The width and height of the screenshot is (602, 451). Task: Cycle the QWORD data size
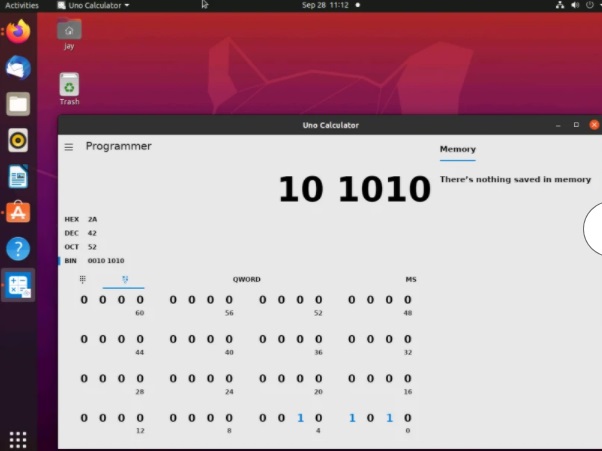click(246, 279)
